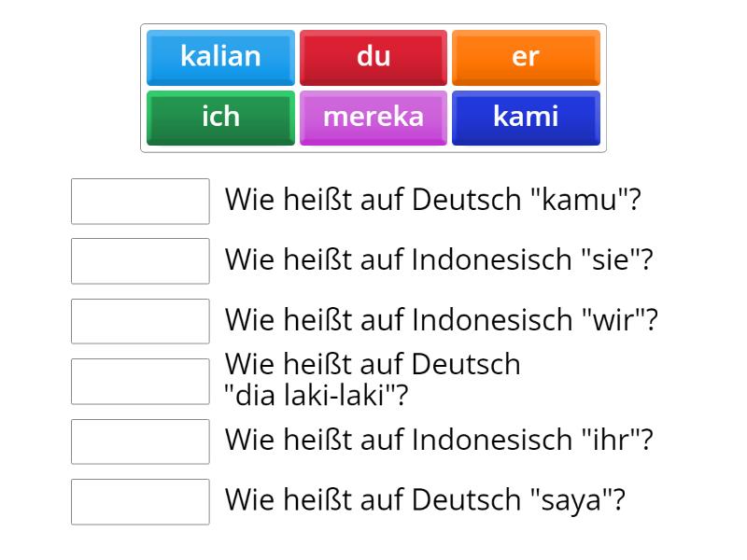Click the question text about "ihr"
This screenshot has width=747, height=560.
439,440
